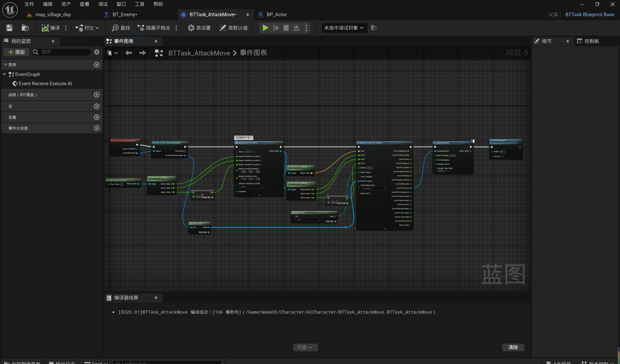Navigate back with left arrow in graph

point(128,53)
